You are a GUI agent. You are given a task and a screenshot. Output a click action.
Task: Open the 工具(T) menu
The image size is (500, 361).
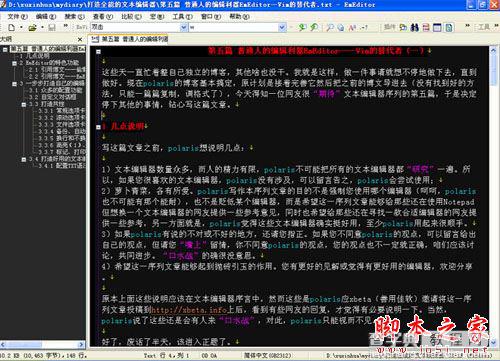182,16
